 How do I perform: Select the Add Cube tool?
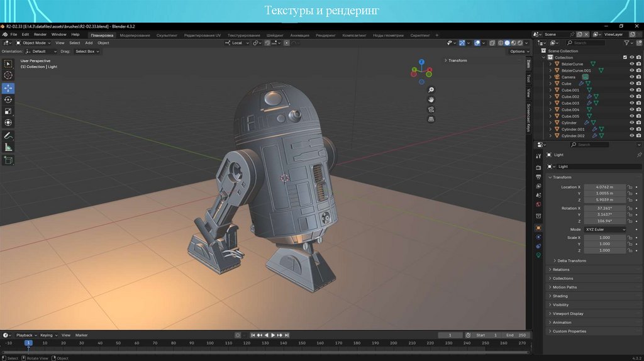click(8, 160)
